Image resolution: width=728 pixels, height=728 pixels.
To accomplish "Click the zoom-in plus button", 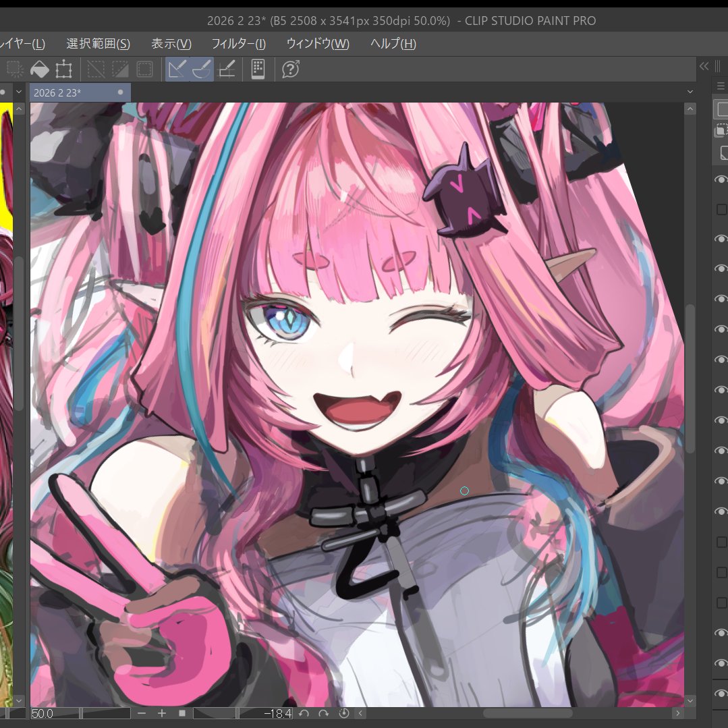I will pos(161,713).
